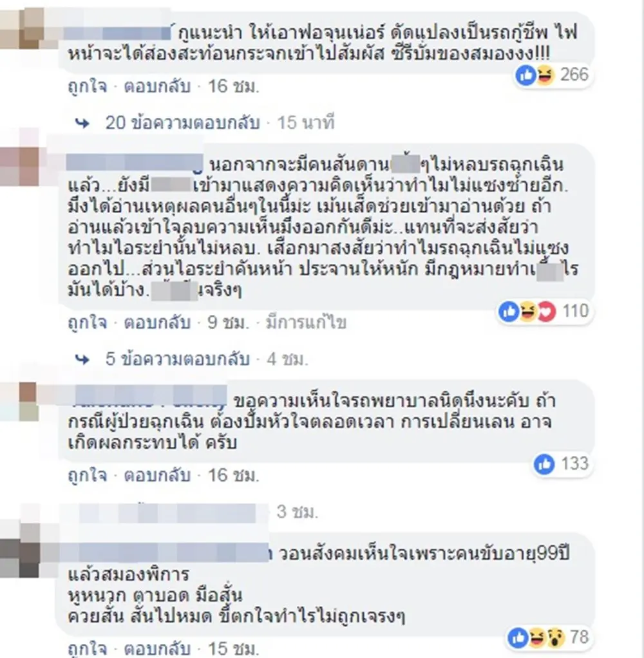Image resolution: width=644 pixels, height=658 pixels.
Task: Open the second commenter's profile picture
Action: (20, 167)
